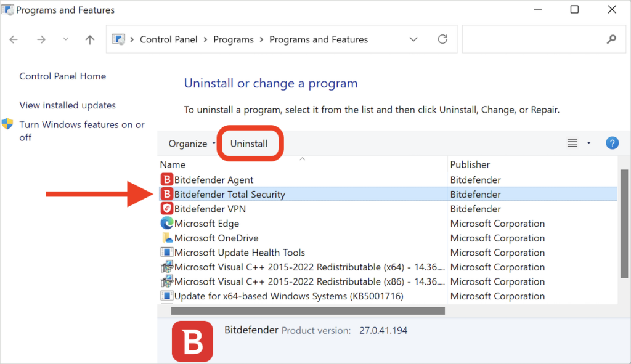Click inside the search box

[x=542, y=39]
